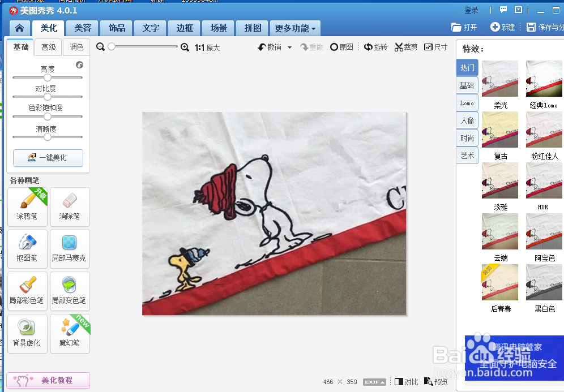The height and width of the screenshot is (392, 564).
Task: Select the 高级 adjustment sub-tab
Action: click(49, 47)
